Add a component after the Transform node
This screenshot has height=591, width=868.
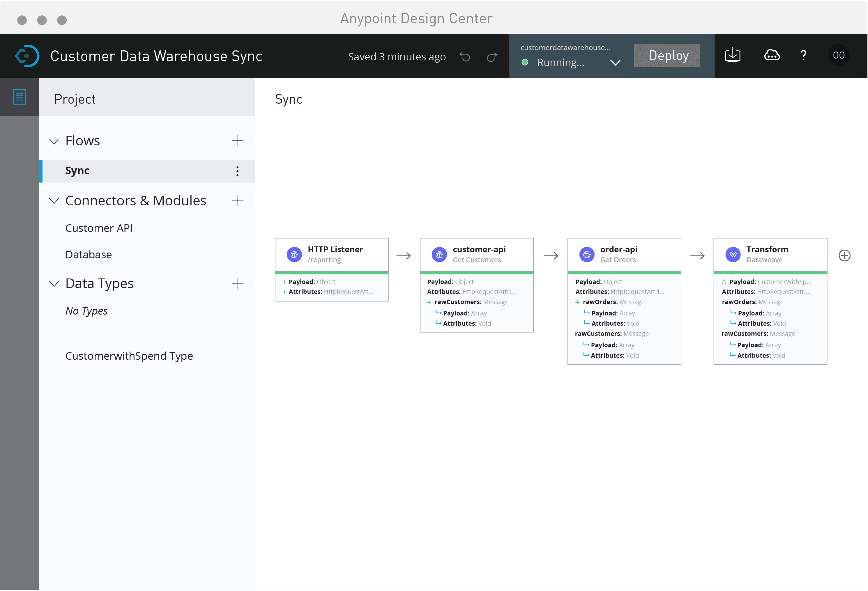845,255
